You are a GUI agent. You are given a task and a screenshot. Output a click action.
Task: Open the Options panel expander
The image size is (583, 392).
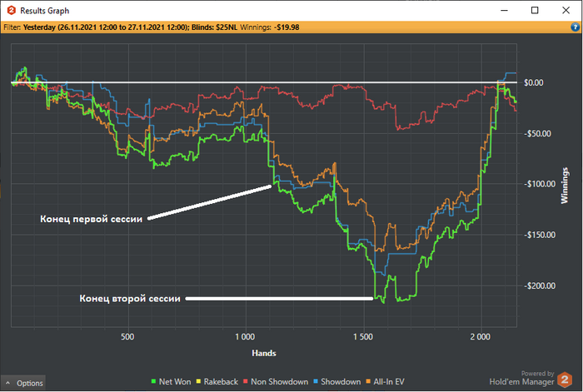[23, 383]
